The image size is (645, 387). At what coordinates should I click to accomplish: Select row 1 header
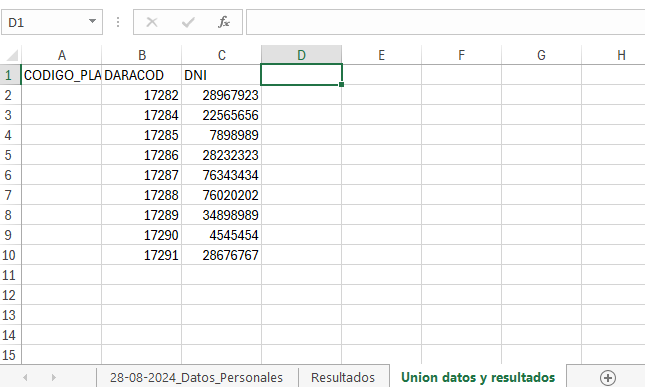point(10,75)
